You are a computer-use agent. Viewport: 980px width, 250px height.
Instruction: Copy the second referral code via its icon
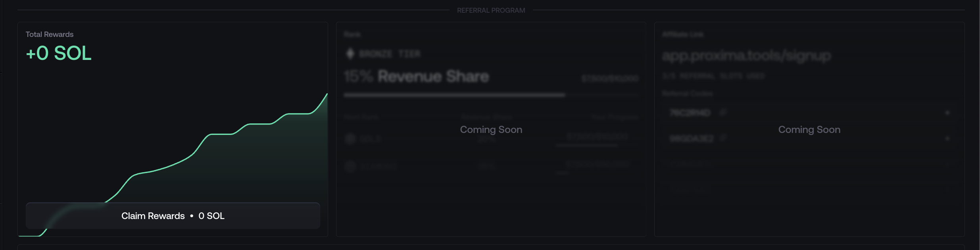pos(723,138)
